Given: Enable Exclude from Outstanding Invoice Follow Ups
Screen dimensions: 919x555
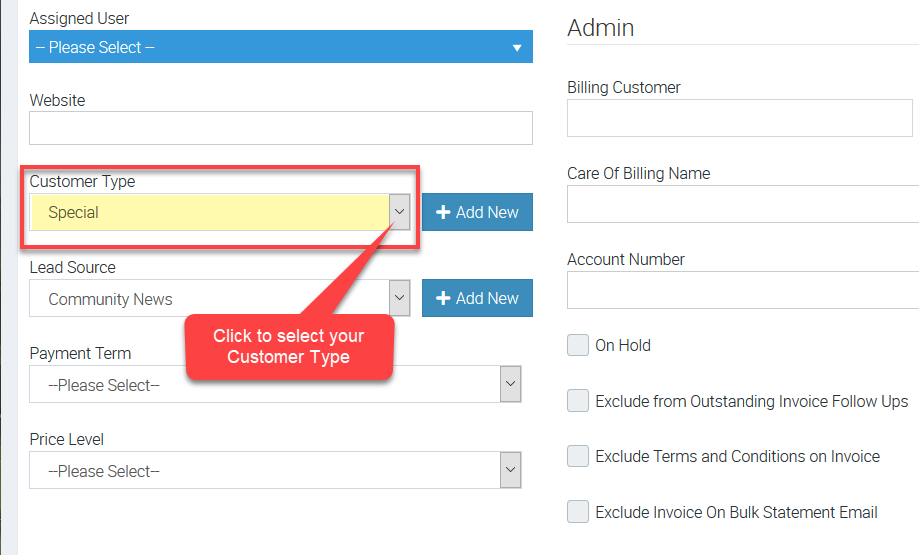Looking at the screenshot, I should click(578, 401).
